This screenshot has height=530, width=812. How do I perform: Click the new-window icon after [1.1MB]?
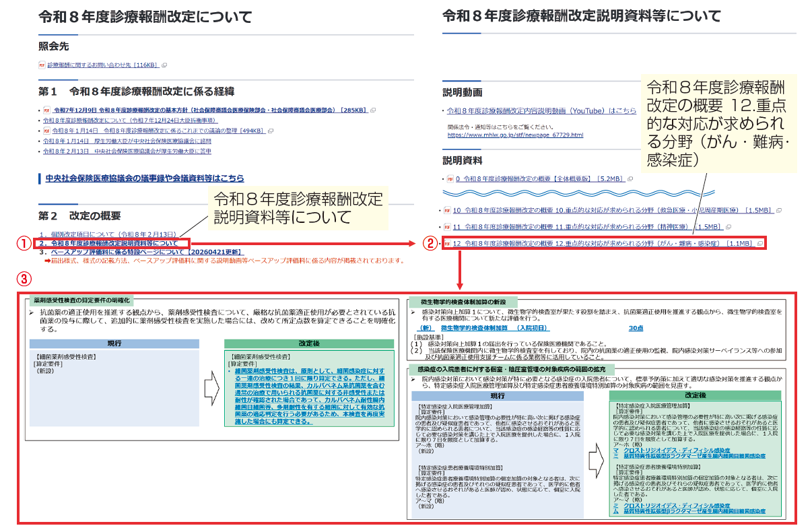click(760, 243)
